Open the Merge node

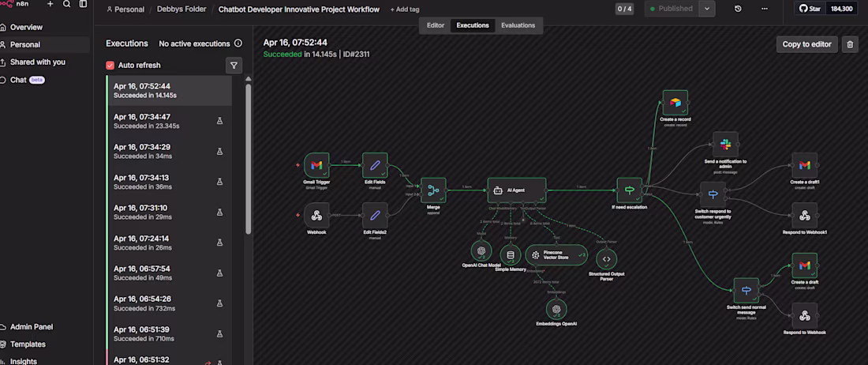(433, 190)
